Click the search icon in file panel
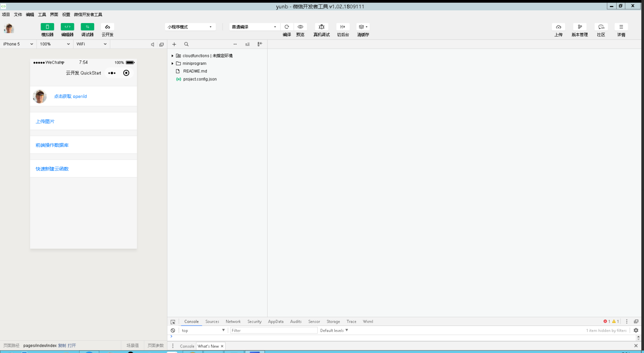644x353 pixels. point(186,45)
